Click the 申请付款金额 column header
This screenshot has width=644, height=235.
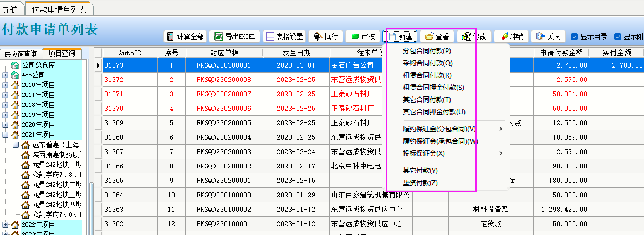point(561,53)
